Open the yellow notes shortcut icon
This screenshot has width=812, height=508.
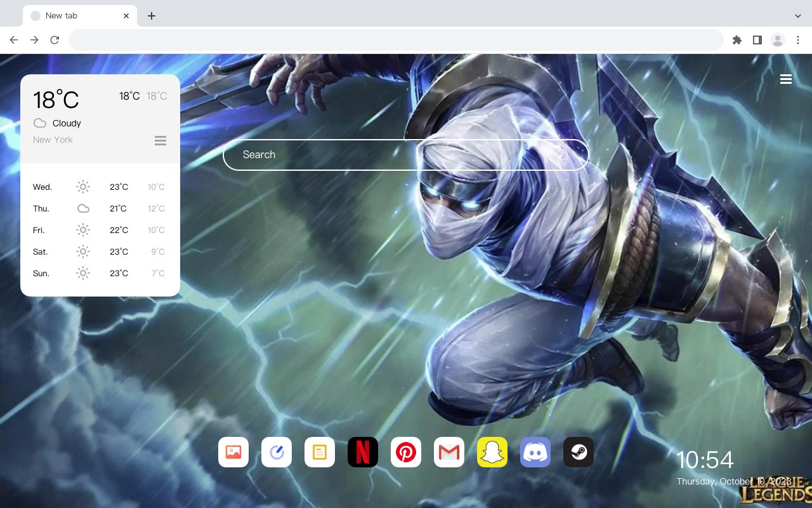point(320,452)
